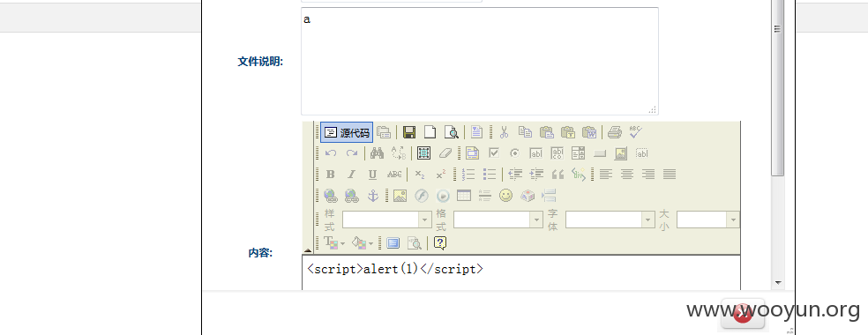Click the Print icon
Image resolution: width=868 pixels, height=335 pixels.
[x=615, y=132]
